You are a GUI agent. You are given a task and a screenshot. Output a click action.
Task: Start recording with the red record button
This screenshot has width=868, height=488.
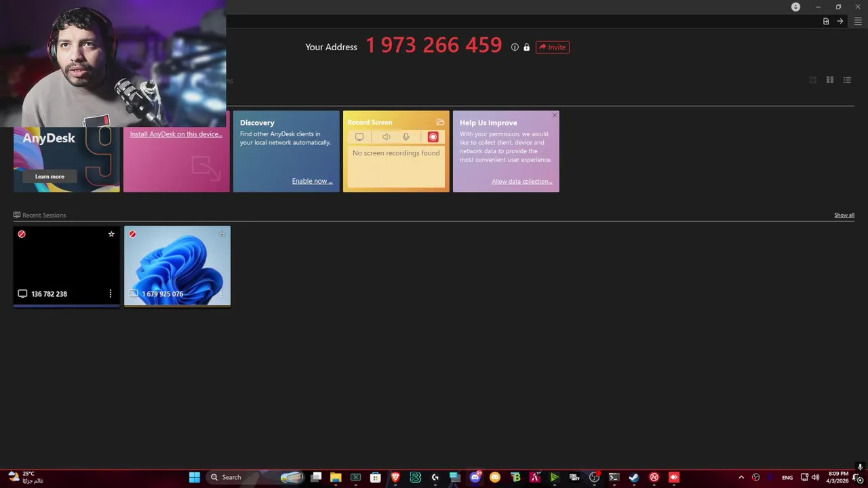pos(433,137)
